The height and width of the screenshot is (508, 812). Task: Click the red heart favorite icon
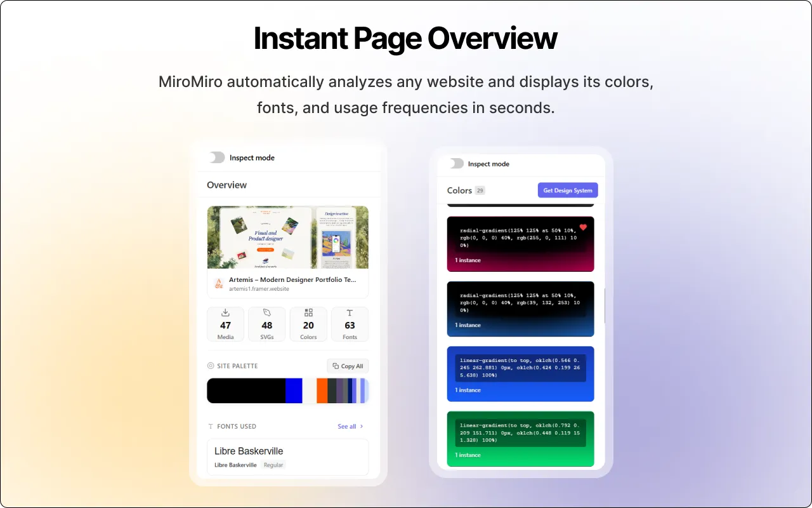click(x=583, y=227)
